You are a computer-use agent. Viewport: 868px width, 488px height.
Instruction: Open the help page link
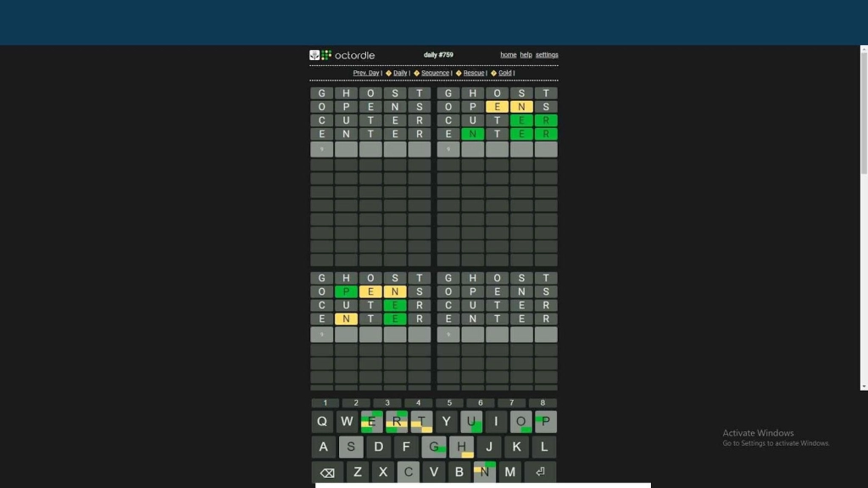(526, 55)
